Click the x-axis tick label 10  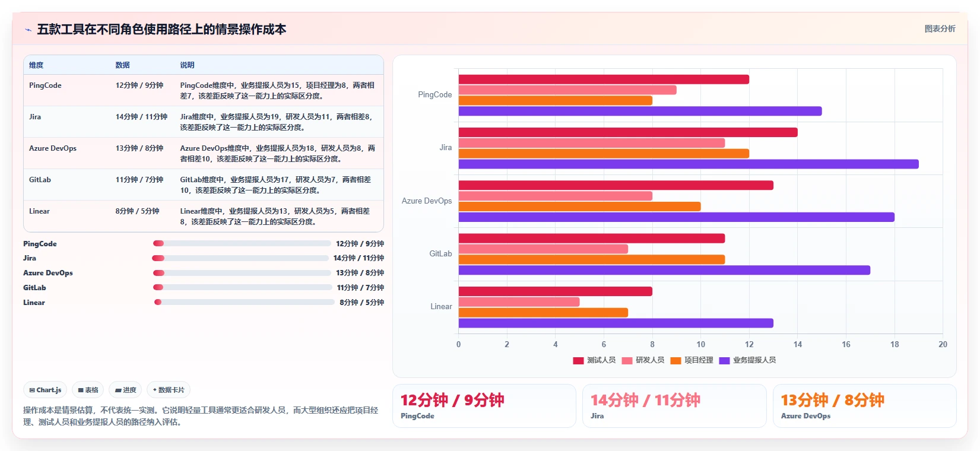pos(701,344)
